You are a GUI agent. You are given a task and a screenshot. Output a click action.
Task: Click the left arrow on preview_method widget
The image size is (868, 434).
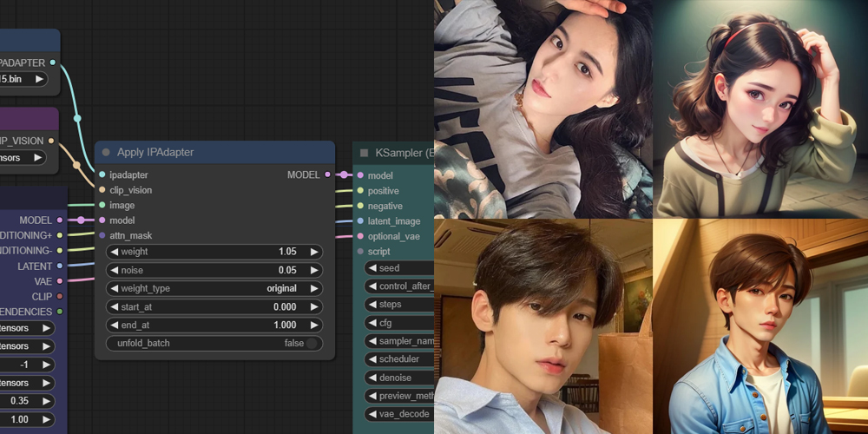coord(372,396)
